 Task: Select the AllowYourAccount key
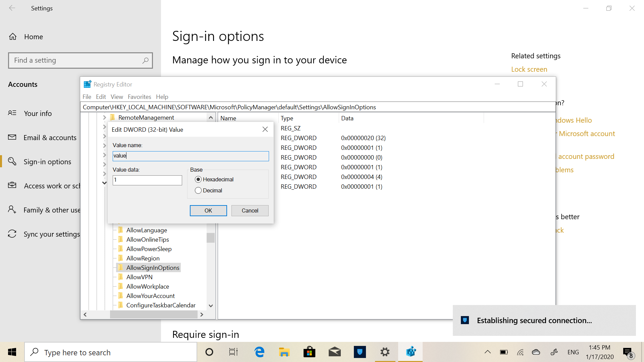tap(151, 296)
